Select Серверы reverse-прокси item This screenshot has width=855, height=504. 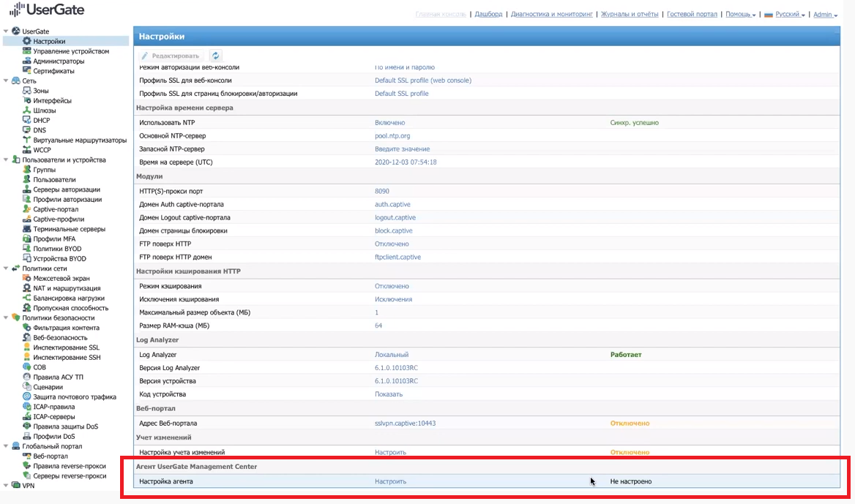click(70, 475)
